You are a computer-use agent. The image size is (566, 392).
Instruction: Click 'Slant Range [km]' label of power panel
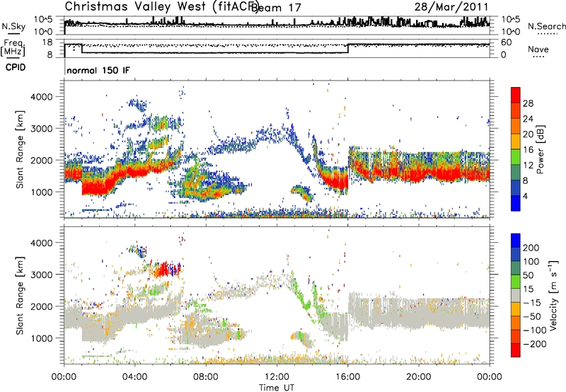[21, 149]
